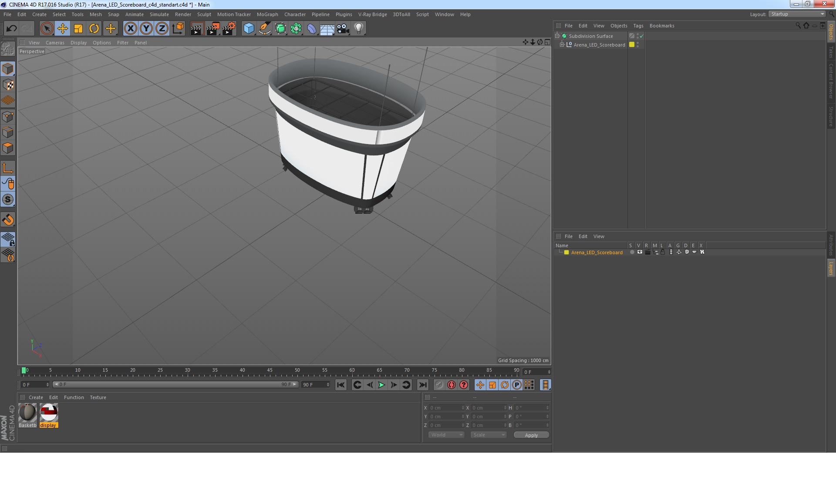Toggle layer Solo dot for Arena_LED_Scoreboard
Screen dimensions: 836x504
click(632, 252)
